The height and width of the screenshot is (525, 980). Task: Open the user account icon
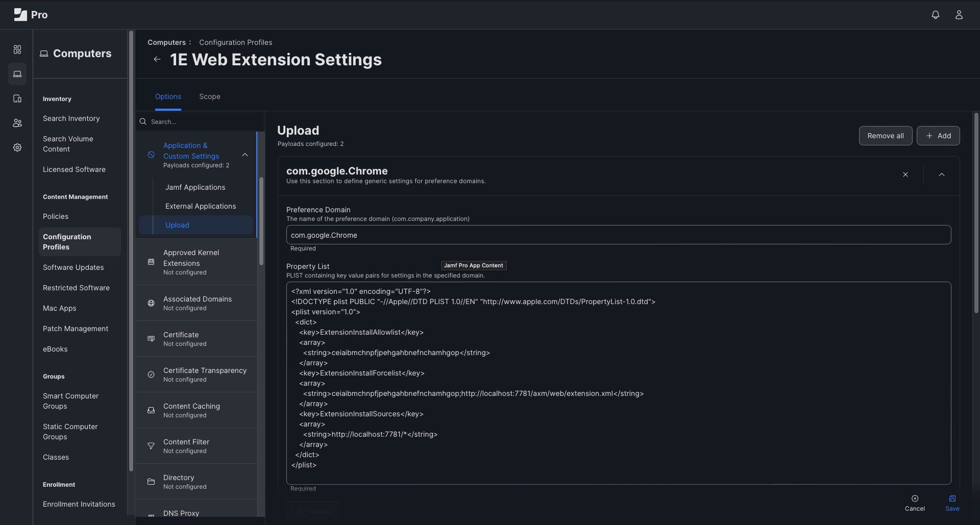(959, 15)
